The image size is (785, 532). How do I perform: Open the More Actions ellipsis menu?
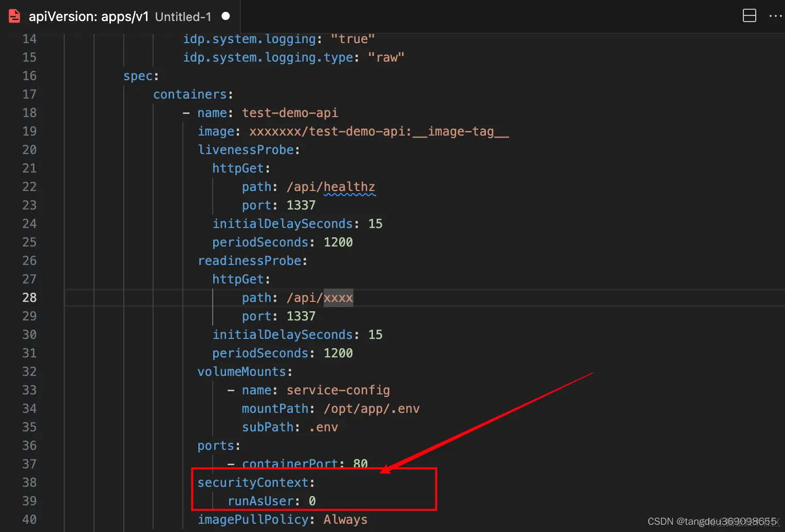click(775, 16)
